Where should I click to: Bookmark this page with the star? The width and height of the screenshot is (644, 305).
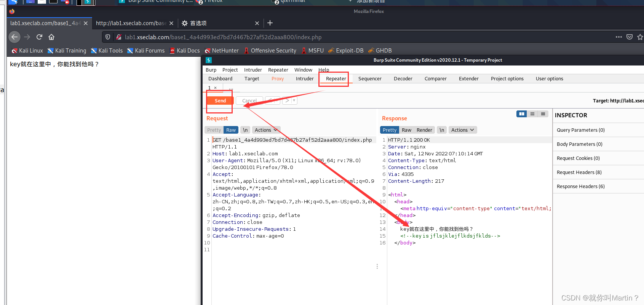point(640,37)
